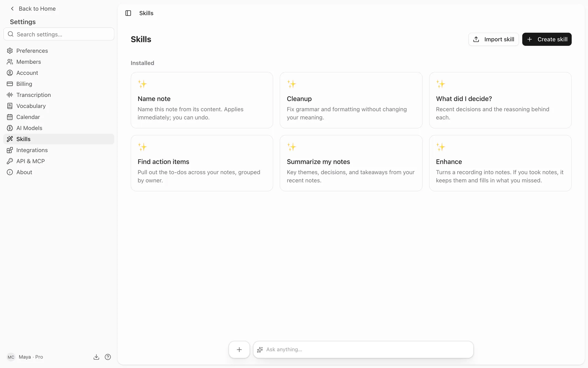Click the plus button beside the Ask anything bar
This screenshot has width=588, height=368.
[239, 350]
